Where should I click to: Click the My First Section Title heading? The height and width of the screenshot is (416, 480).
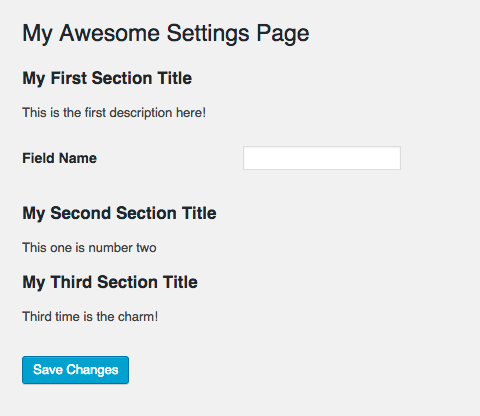[x=107, y=79]
